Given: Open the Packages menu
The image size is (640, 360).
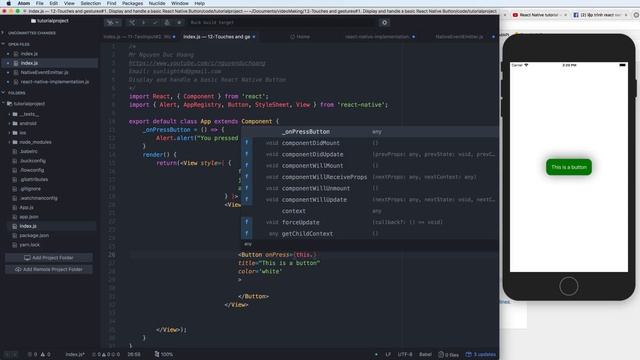Looking at the screenshot, I should (132, 3).
